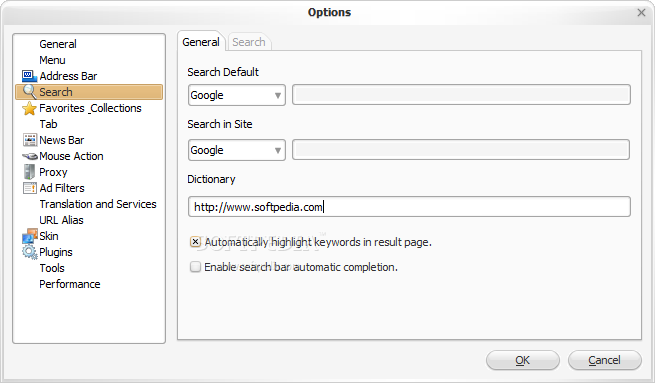The image size is (655, 383).
Task: Click the Skin icon in sidebar
Action: coord(30,236)
